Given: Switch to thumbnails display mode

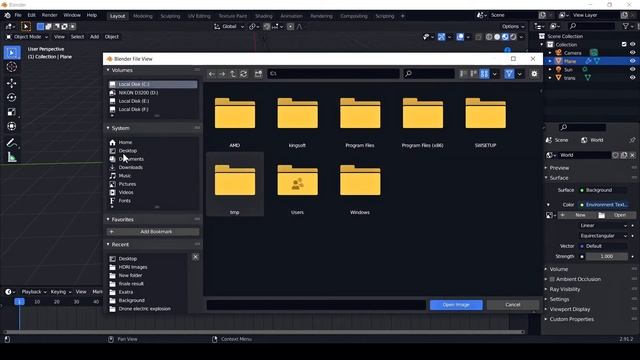Looking at the screenshot, I should point(484,74).
